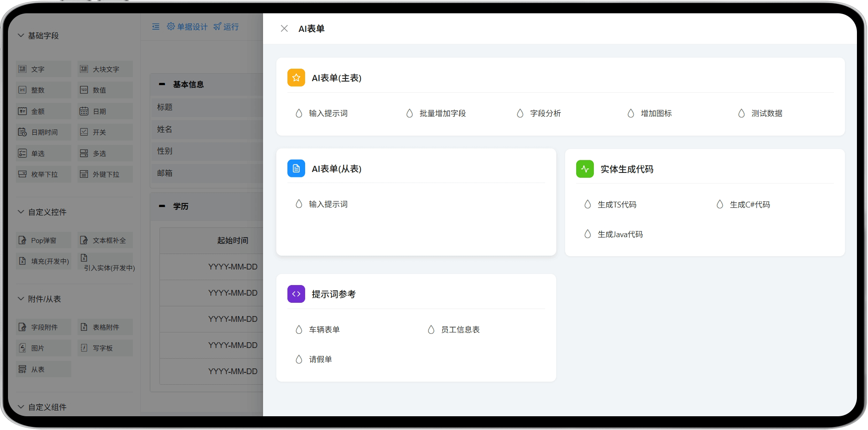This screenshot has height=430, width=868.
Task: Click the 从表 field icon in sidebar
Action: tap(22, 369)
